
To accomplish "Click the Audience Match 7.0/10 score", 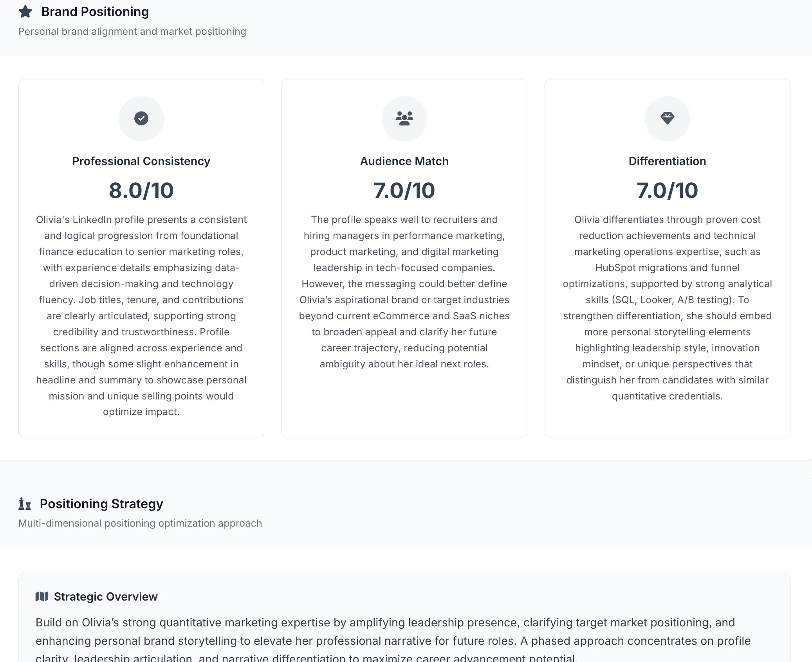I will click(404, 191).
